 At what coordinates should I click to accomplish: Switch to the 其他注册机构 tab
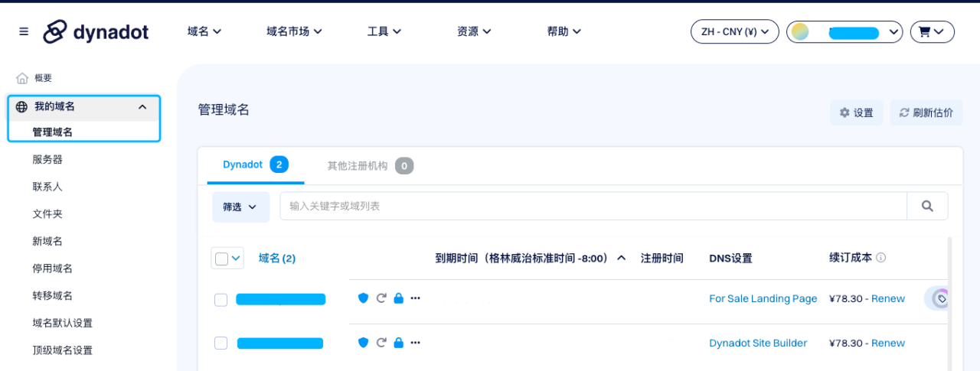(370, 165)
